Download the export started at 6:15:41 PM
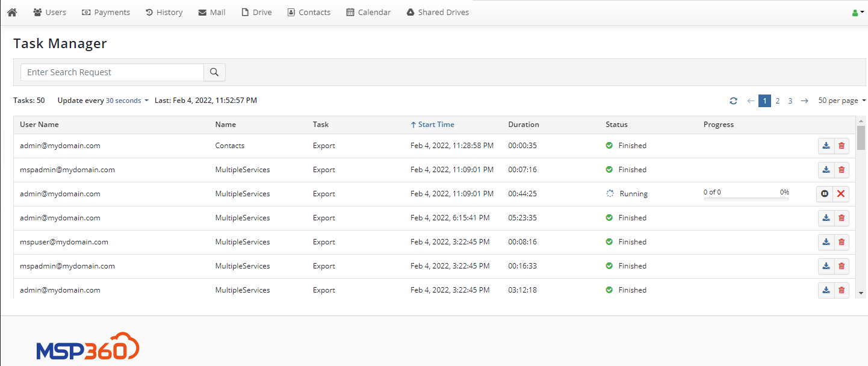868x366 pixels. coord(826,218)
